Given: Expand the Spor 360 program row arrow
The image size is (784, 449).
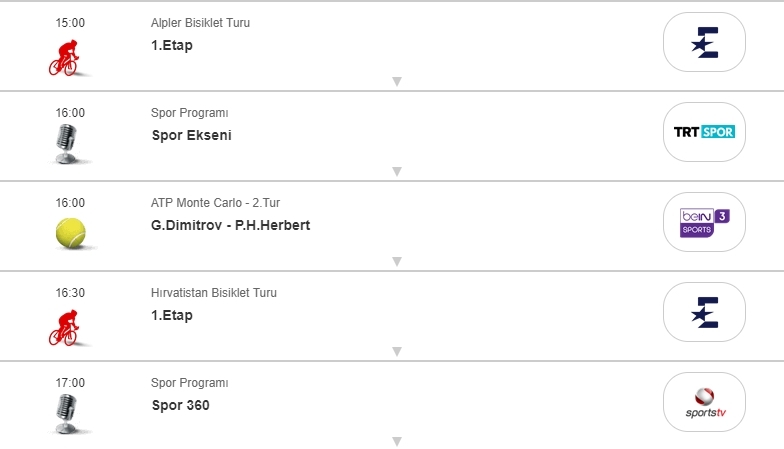Looking at the screenshot, I should pyautogui.click(x=396, y=441).
